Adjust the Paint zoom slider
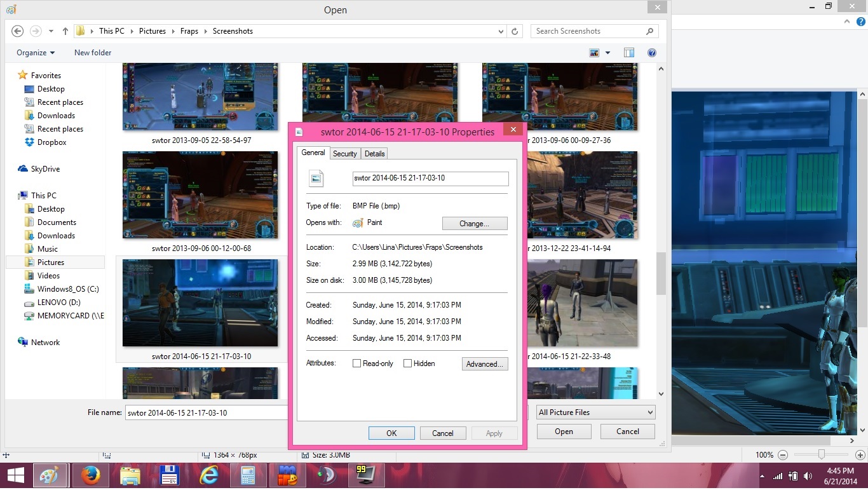 tap(822, 455)
